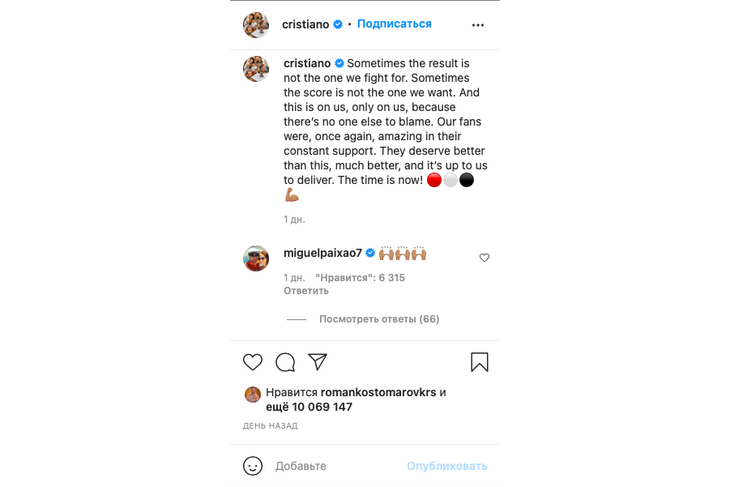Like the post with the heart icon
730x487 pixels.
click(x=253, y=362)
